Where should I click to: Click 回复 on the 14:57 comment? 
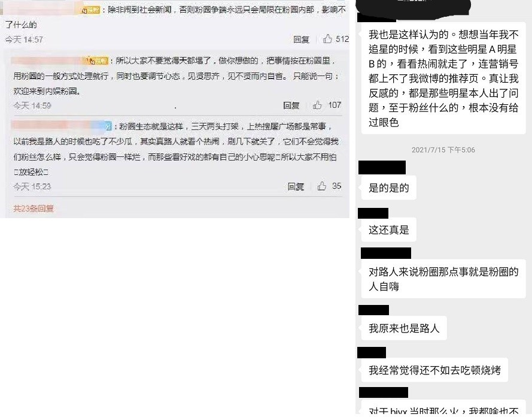[301, 40]
